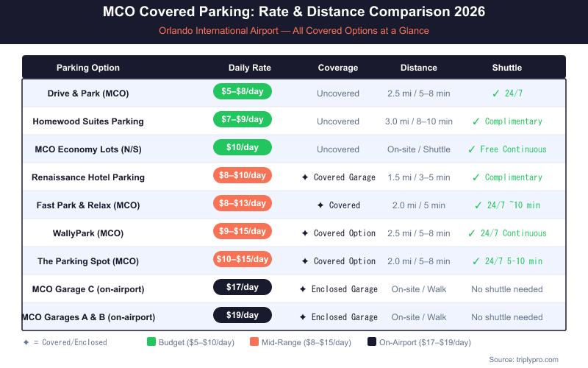Image resolution: width=588 pixels, height=368 pixels.
Task: Click No shuttle needed in Garage C row
Action: [x=507, y=289]
